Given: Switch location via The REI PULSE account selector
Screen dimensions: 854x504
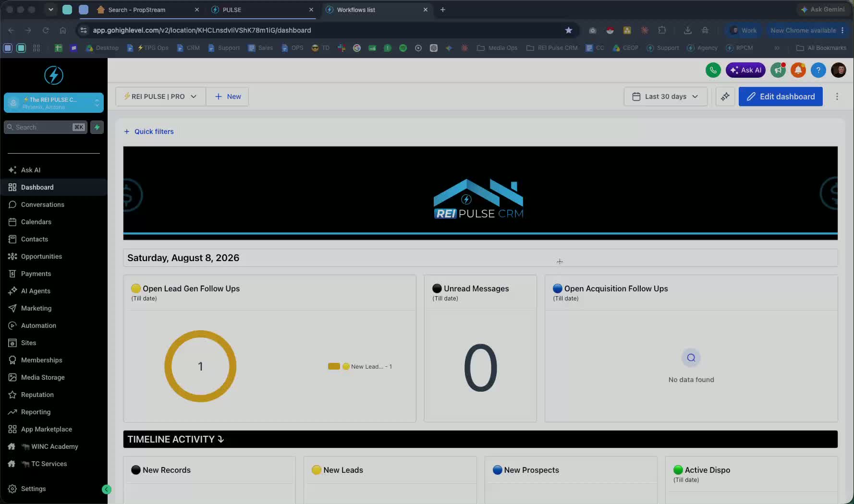Looking at the screenshot, I should 54,103.
